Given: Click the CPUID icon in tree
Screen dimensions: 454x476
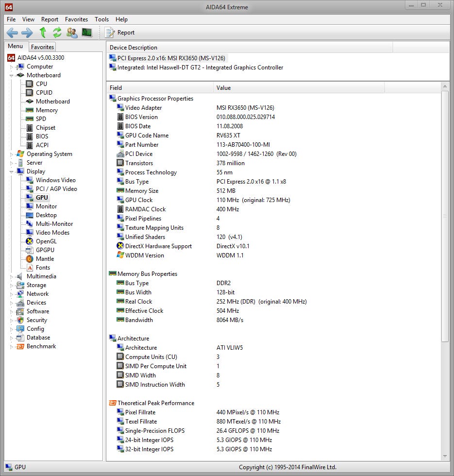Looking at the screenshot, I should coord(30,93).
